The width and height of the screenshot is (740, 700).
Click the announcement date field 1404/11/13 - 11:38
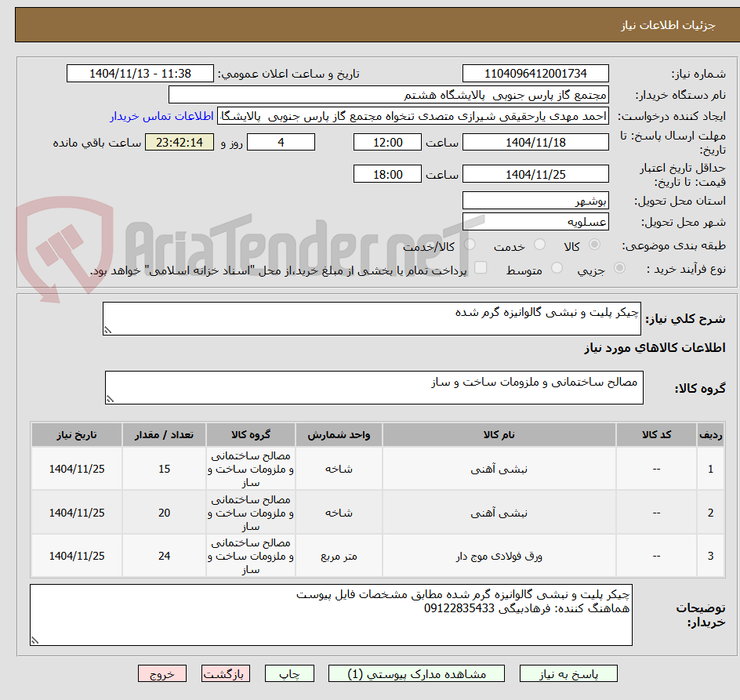tap(140, 74)
